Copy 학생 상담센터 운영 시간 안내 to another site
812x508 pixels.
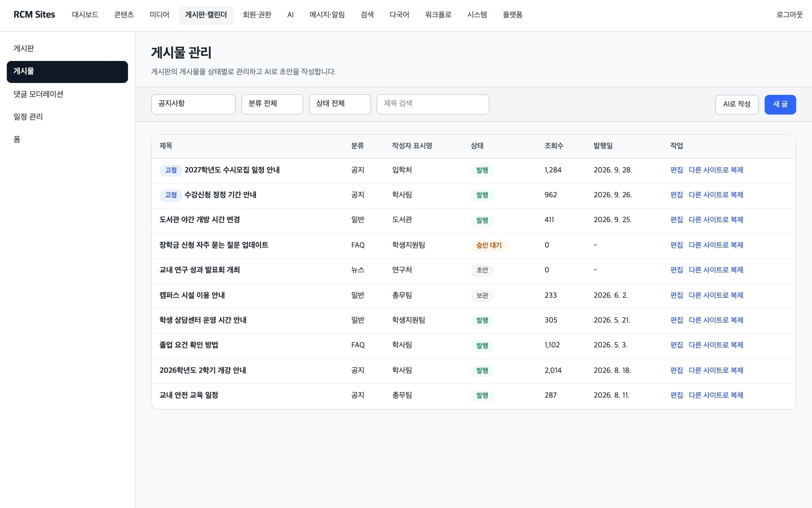pos(716,320)
